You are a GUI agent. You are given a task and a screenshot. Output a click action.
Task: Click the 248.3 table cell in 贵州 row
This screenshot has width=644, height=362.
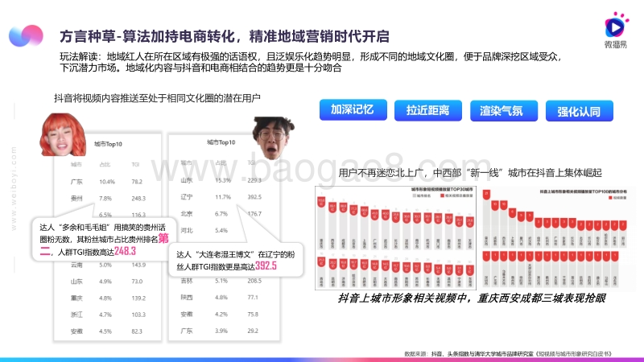click(138, 198)
